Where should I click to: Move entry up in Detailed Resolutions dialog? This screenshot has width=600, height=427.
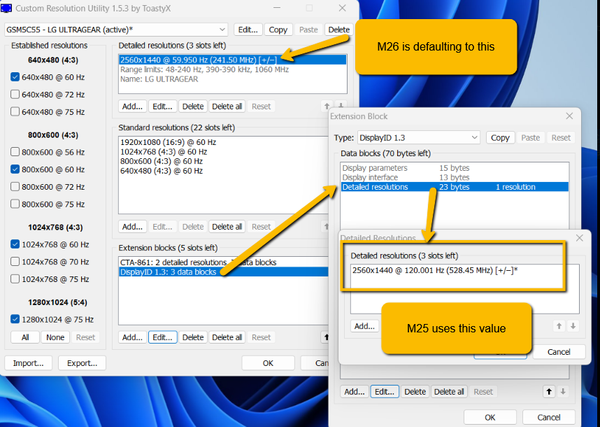coord(559,326)
